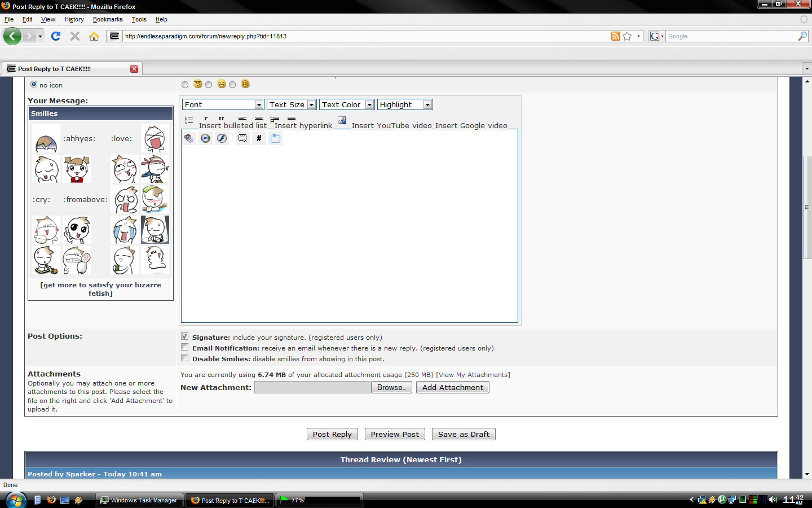
Task: Open the Bookmarks menu
Action: (108, 19)
